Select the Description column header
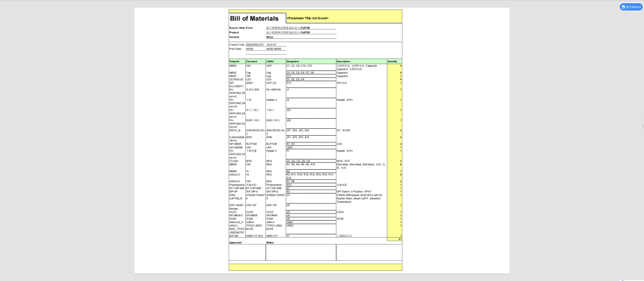The height and width of the screenshot is (281, 644). pyautogui.click(x=345, y=62)
